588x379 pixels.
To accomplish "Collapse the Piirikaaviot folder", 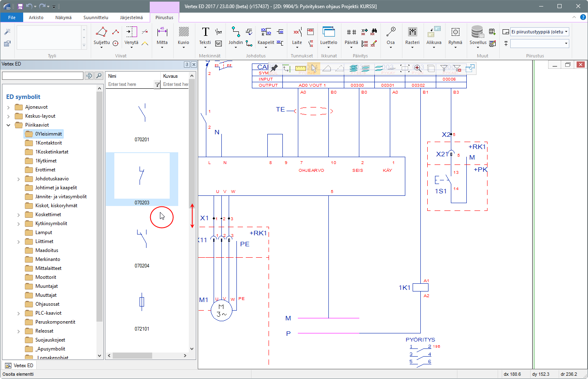I will 9,125.
